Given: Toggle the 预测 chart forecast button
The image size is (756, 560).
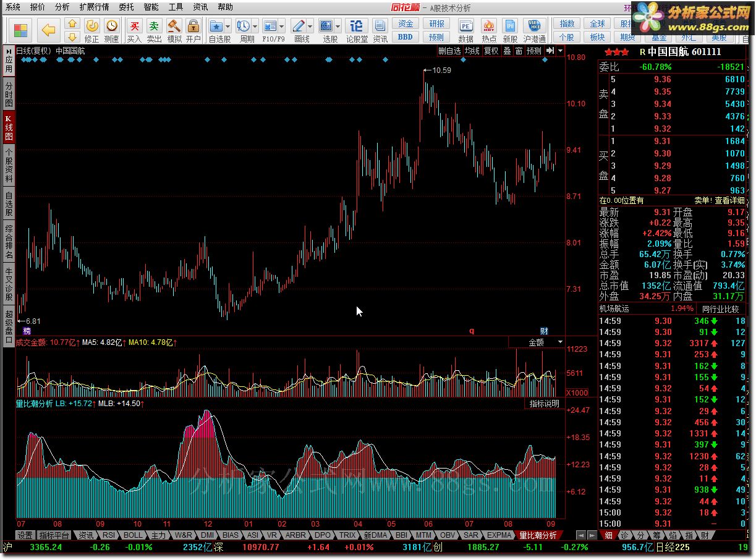Looking at the screenshot, I should (534, 51).
